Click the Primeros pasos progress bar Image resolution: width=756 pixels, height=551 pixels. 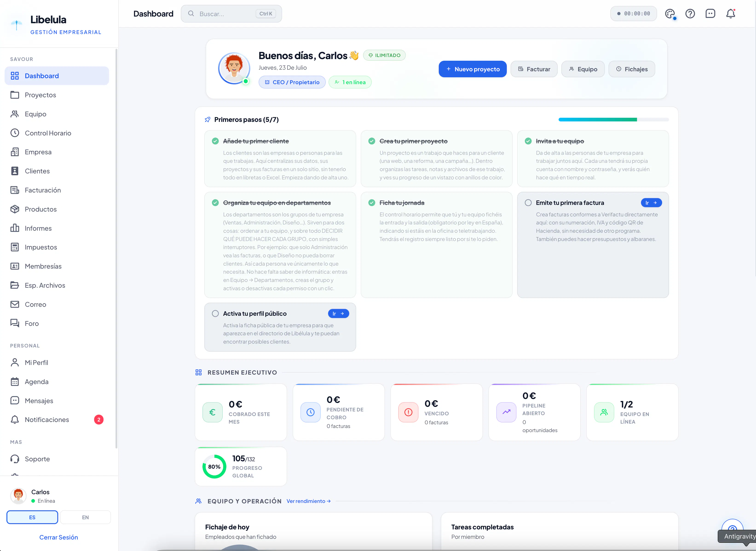click(x=613, y=119)
